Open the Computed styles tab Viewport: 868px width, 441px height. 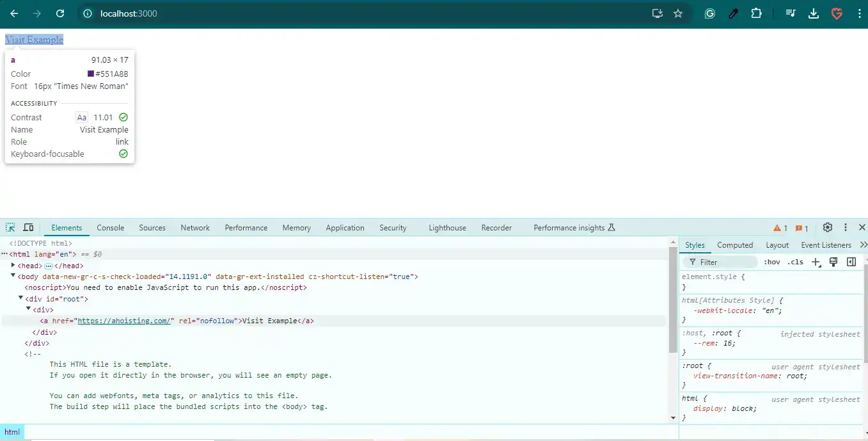click(x=735, y=245)
